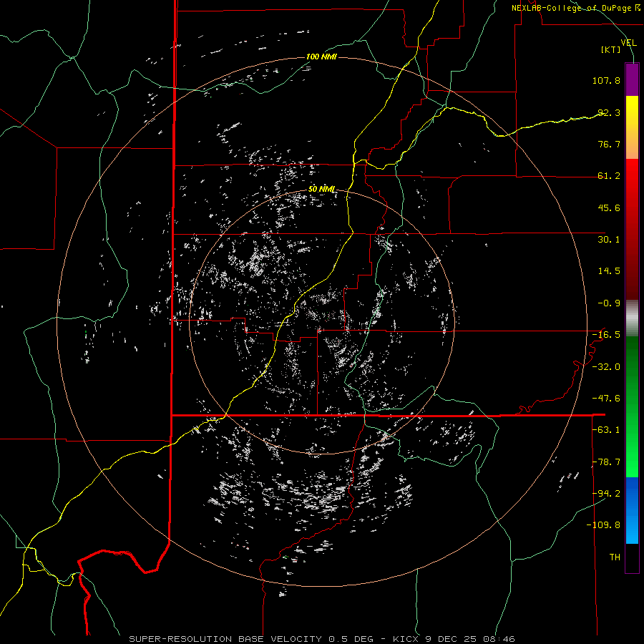Select the -94.2 velocity scale value
The image size is (644, 644).
(606, 494)
